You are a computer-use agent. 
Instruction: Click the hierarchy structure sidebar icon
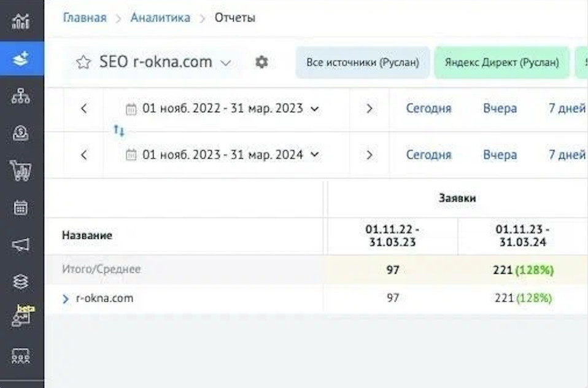[21, 96]
